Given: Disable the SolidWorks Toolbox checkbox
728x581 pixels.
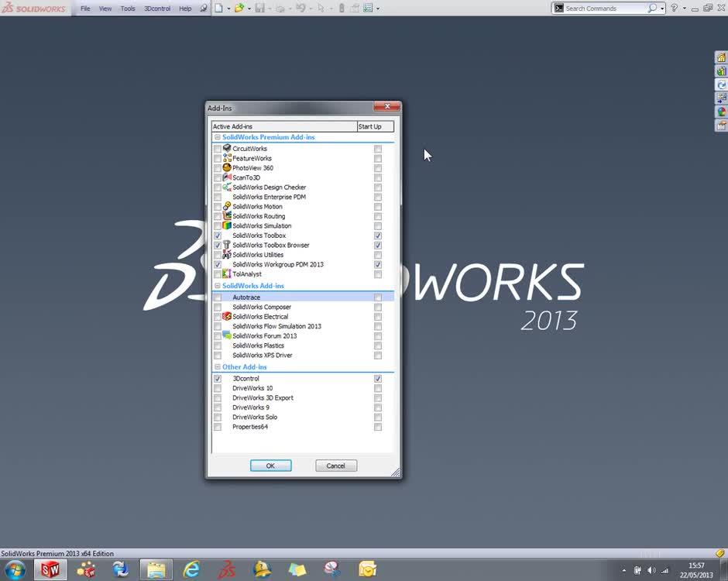Looking at the screenshot, I should click(218, 235).
